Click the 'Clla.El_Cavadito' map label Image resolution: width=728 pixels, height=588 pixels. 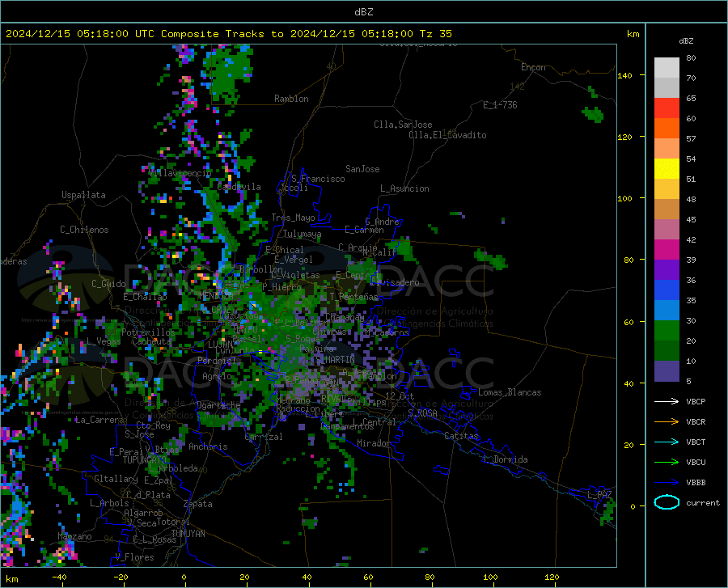[x=447, y=135]
